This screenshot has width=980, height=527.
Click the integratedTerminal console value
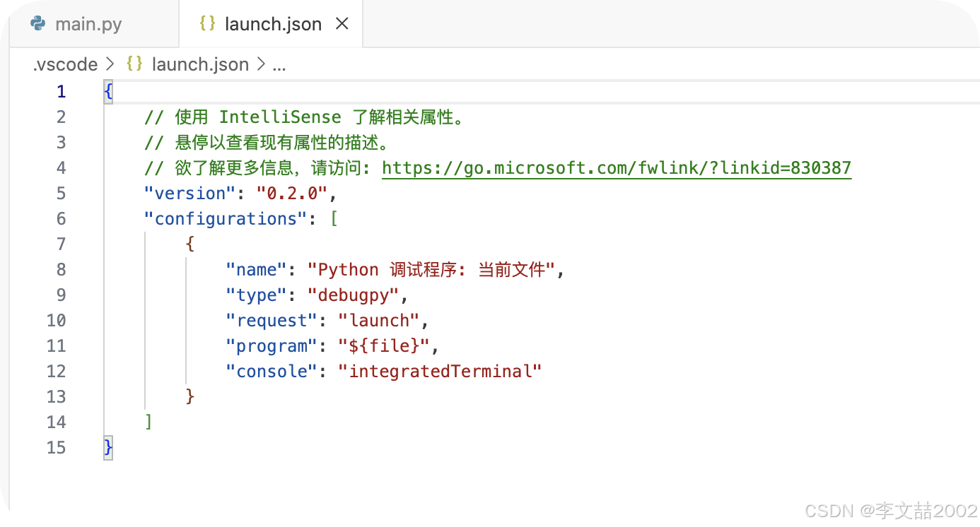point(441,371)
